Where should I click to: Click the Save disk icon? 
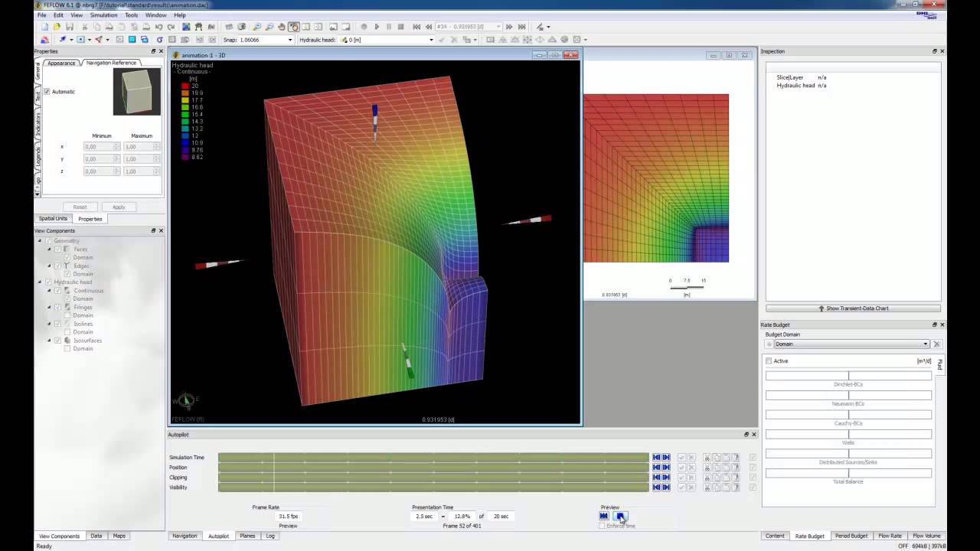click(x=70, y=27)
